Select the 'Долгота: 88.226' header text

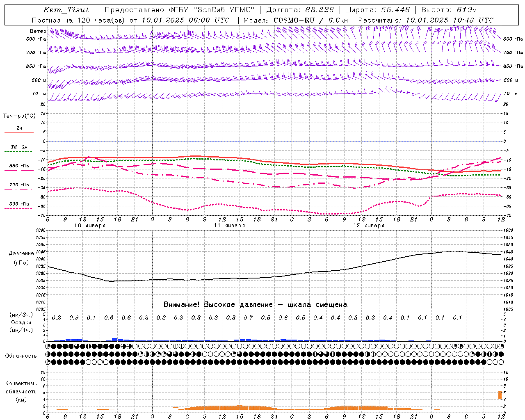(300, 10)
